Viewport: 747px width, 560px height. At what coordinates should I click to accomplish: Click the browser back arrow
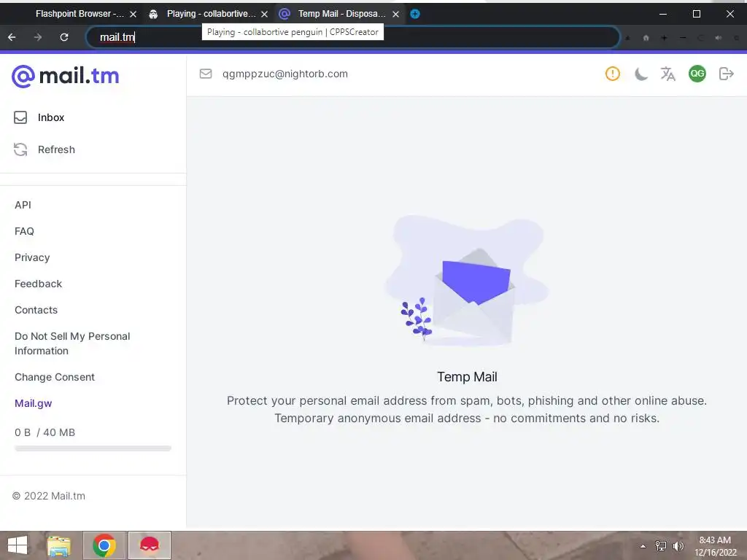(12, 37)
